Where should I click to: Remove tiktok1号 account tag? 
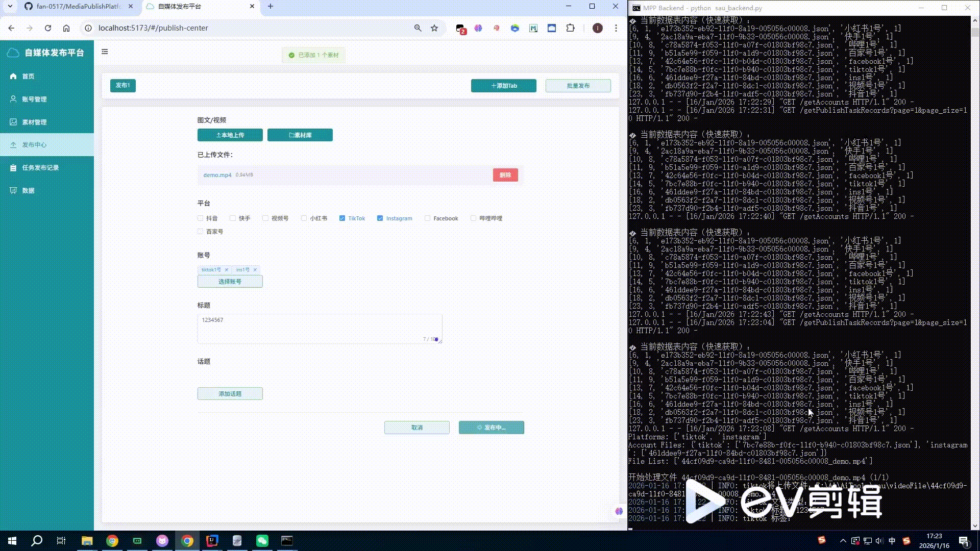(227, 270)
